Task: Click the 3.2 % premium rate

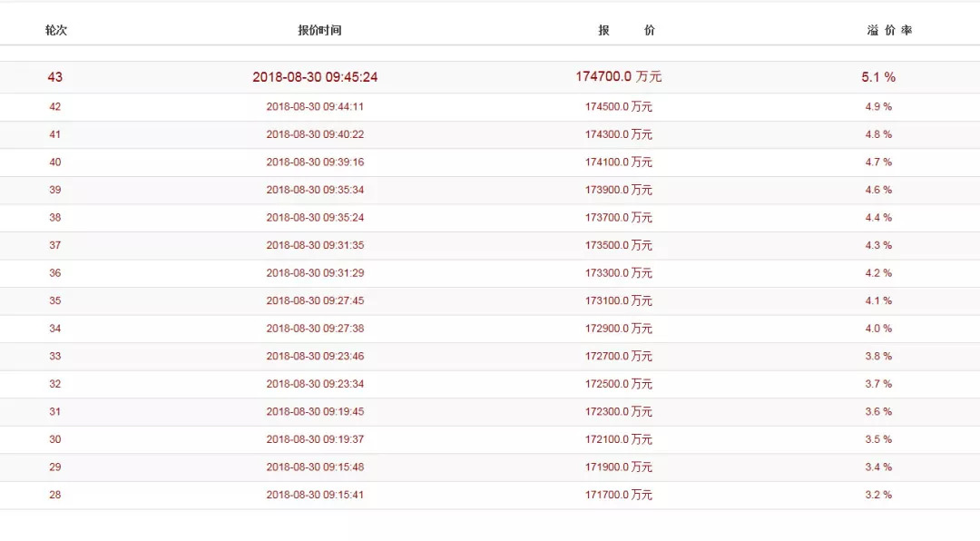Action: (878, 494)
